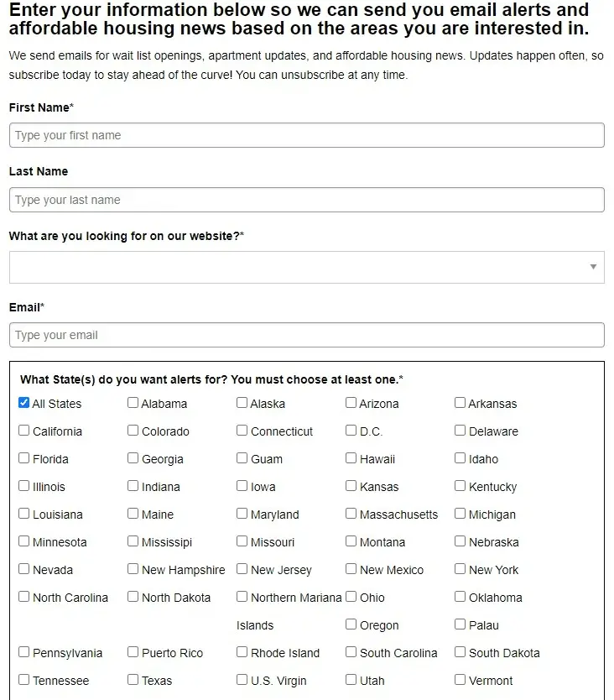Select the Puerto Rico checkbox
Image resolution: width=614 pixels, height=700 pixels.
click(x=133, y=652)
